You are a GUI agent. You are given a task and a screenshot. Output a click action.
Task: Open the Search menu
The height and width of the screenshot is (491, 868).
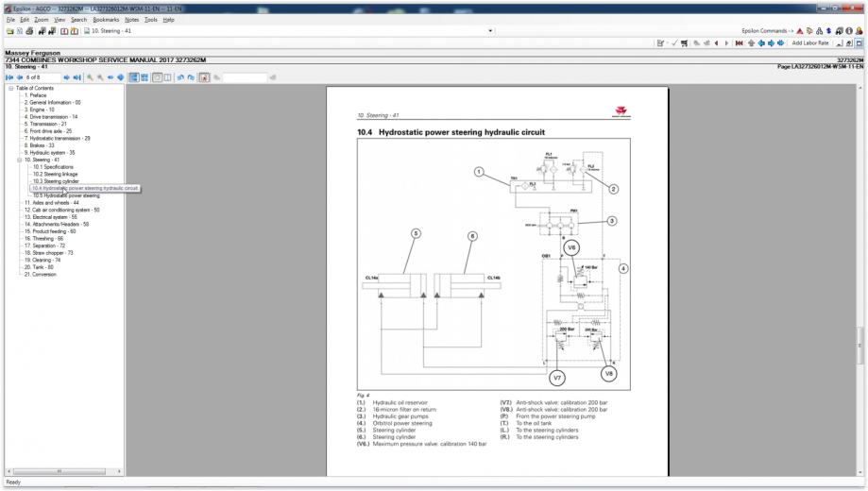[x=78, y=20]
